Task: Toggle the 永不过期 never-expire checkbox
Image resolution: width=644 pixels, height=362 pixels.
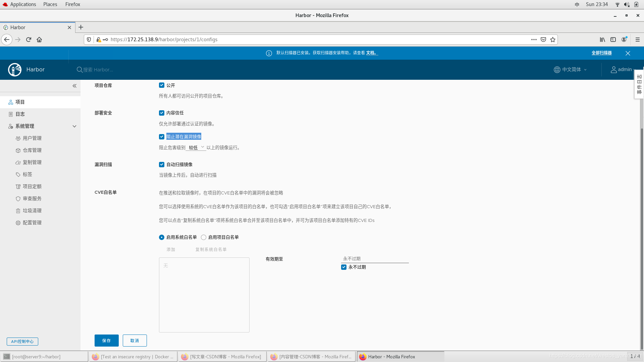Action: point(344,267)
